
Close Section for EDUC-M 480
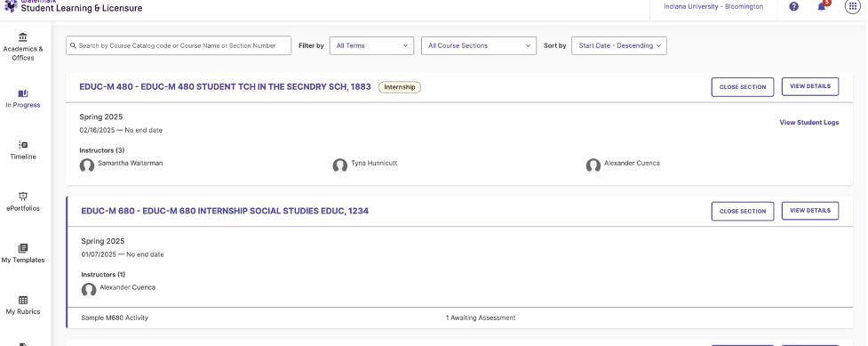tap(743, 87)
